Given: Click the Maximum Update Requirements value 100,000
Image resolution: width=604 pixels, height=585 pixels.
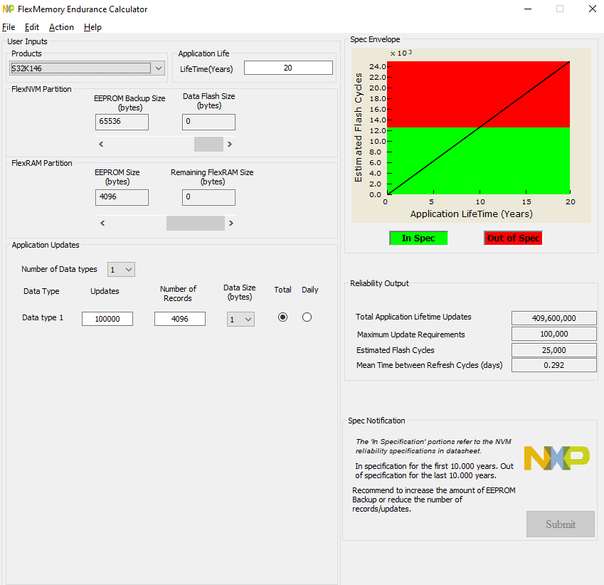Looking at the screenshot, I should (554, 334).
